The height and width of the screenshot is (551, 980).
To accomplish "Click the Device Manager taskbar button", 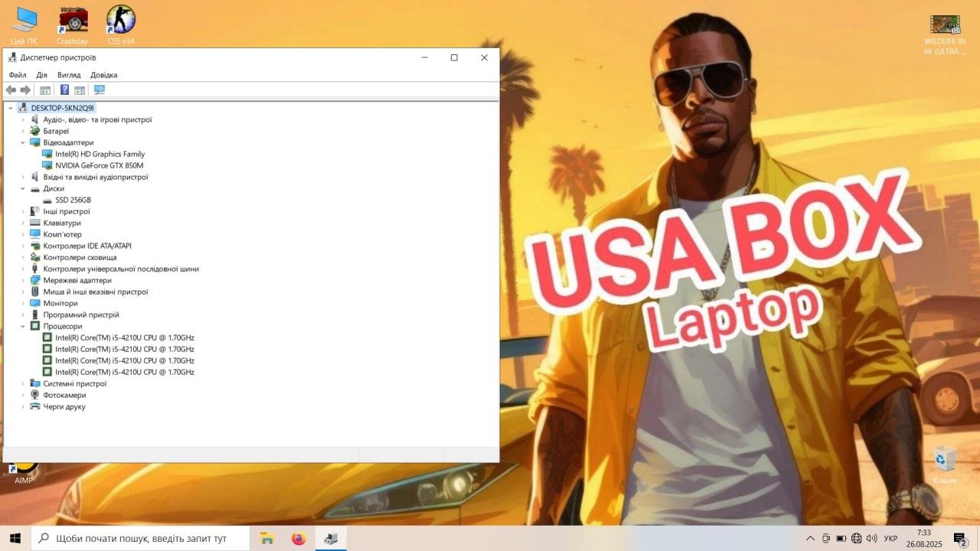I will click(x=331, y=538).
